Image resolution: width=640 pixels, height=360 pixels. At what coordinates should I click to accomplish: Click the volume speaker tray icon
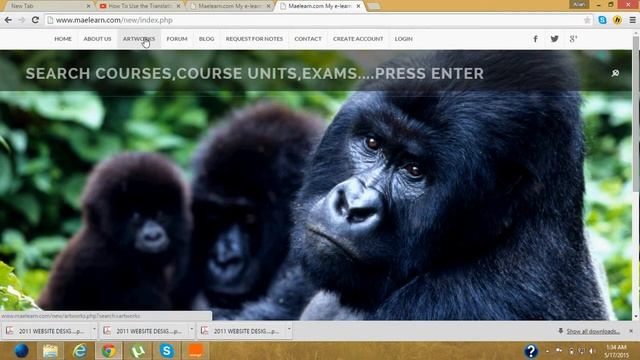592,351
